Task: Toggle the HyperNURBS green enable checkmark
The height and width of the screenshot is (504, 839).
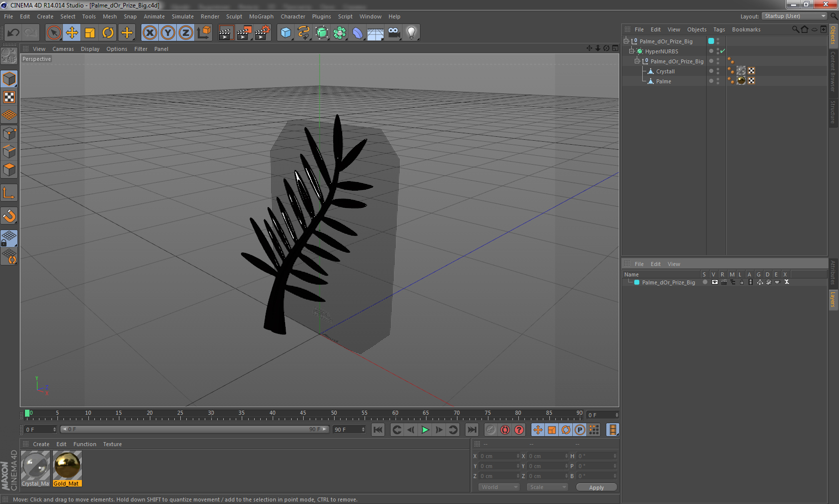Action: [722, 51]
